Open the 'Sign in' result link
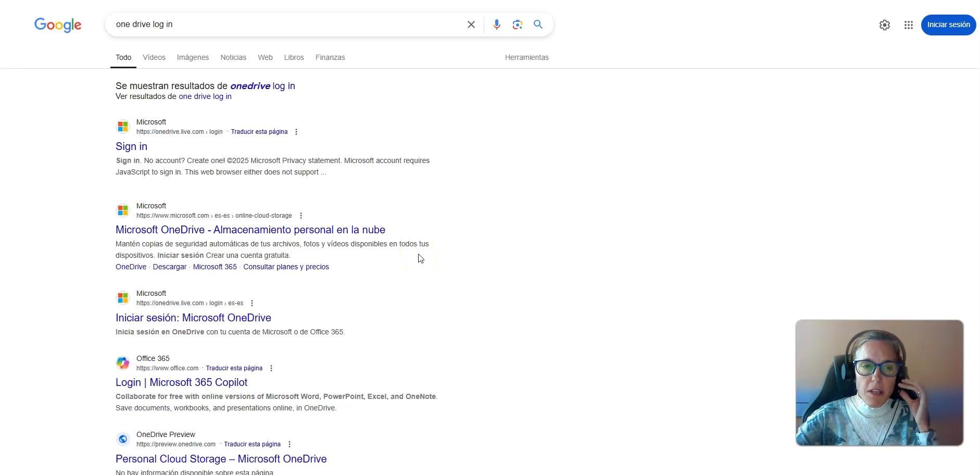 131,146
